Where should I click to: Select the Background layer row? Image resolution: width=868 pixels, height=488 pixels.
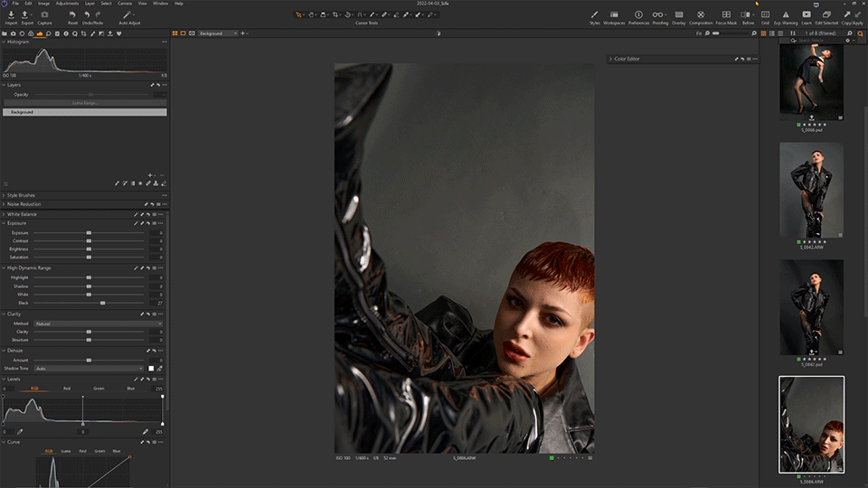85,112
